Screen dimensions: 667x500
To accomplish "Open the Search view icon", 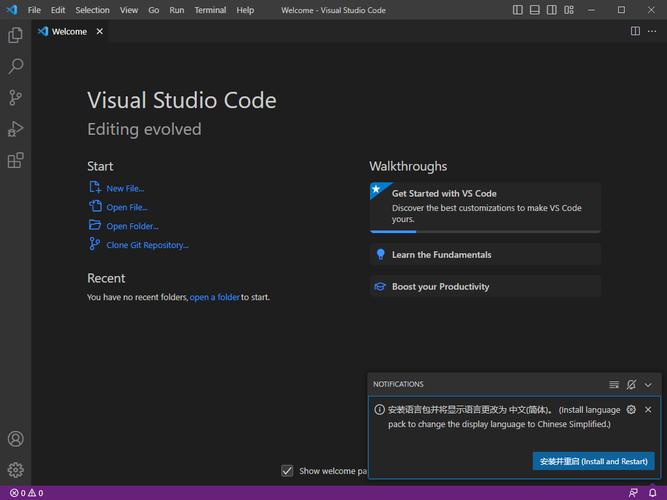I will pos(15,66).
